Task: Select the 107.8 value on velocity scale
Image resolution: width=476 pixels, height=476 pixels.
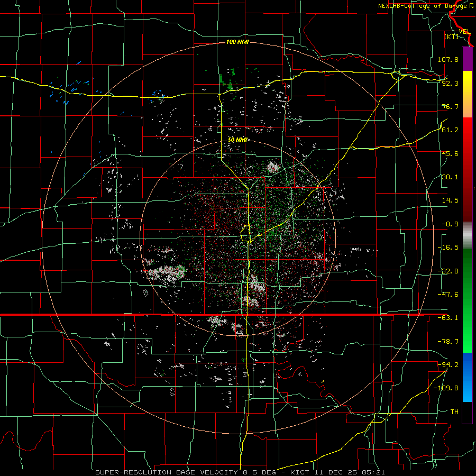Action: (x=448, y=59)
